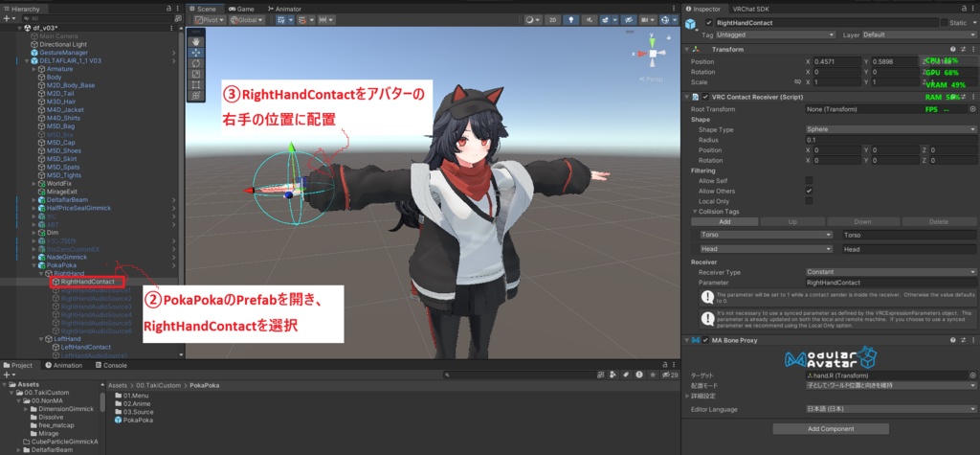Toggle RightHandContact active checkbox
Image resolution: width=980 pixels, height=455 pixels.
[708, 23]
